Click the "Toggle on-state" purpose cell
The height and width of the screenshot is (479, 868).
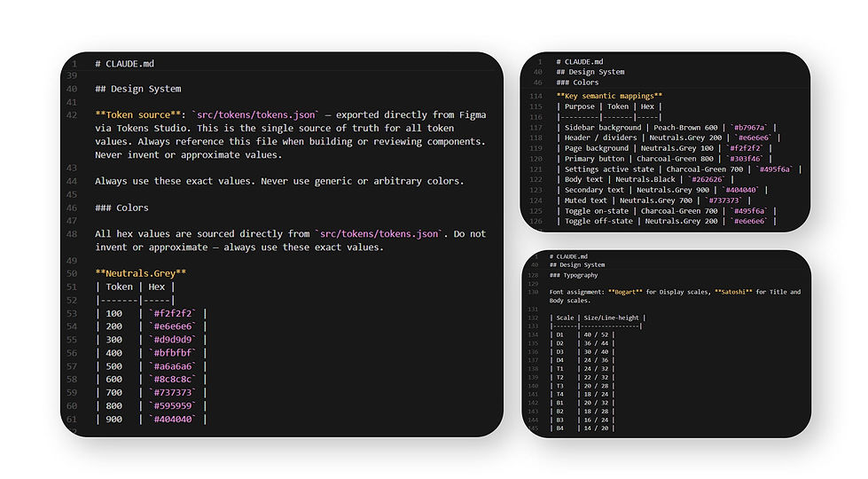(x=597, y=211)
